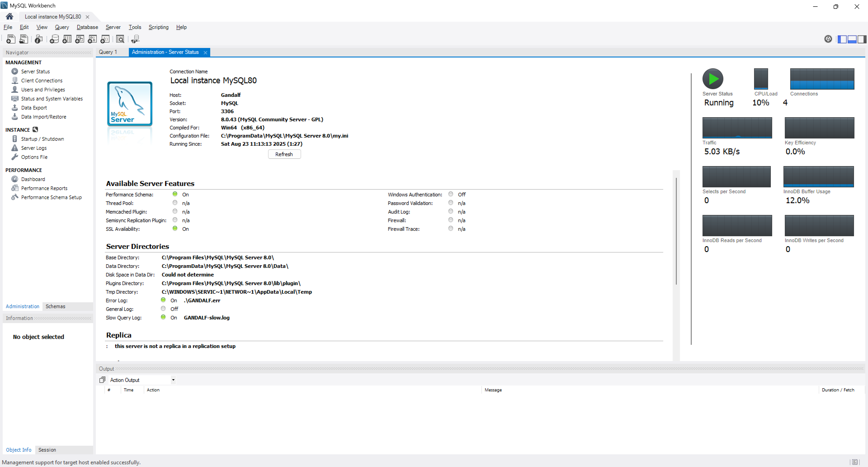The image size is (868, 467).
Task: Open the View menu
Action: pyautogui.click(x=42, y=27)
